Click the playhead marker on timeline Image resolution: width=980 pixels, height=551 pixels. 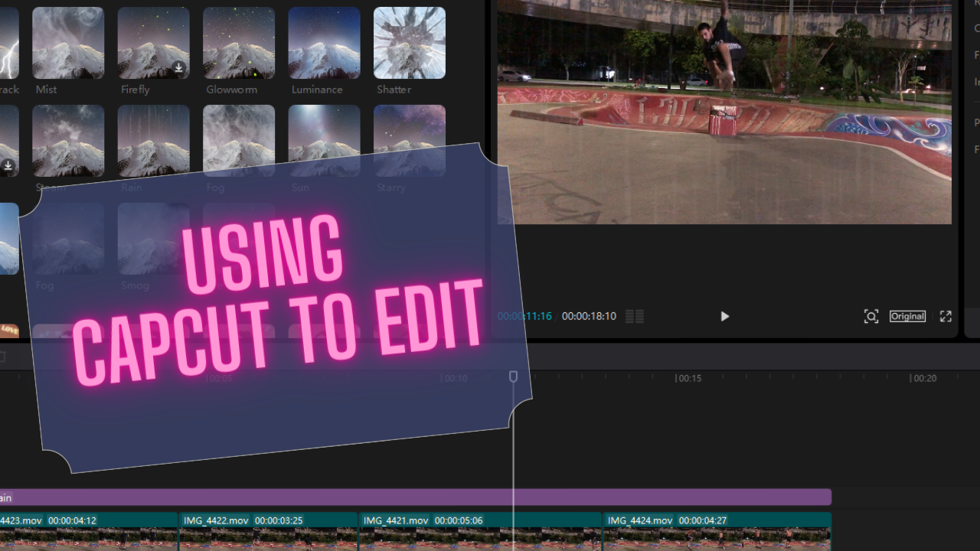tap(514, 377)
